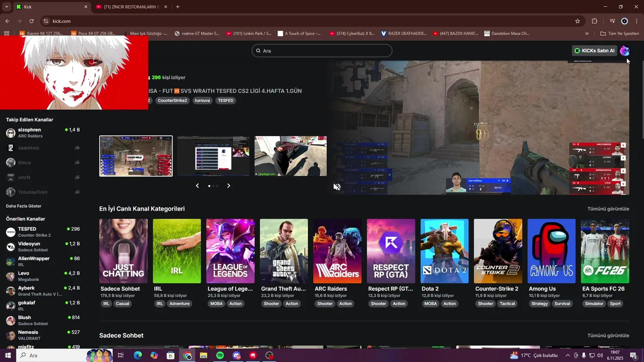The image size is (644, 362).
Task: Switch to the ZİNCİR RESTORANLARIN YouTube tab
Action: tap(131, 7)
